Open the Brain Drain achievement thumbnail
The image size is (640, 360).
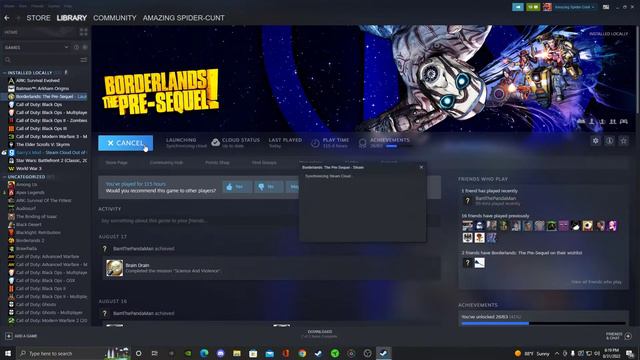click(115, 268)
